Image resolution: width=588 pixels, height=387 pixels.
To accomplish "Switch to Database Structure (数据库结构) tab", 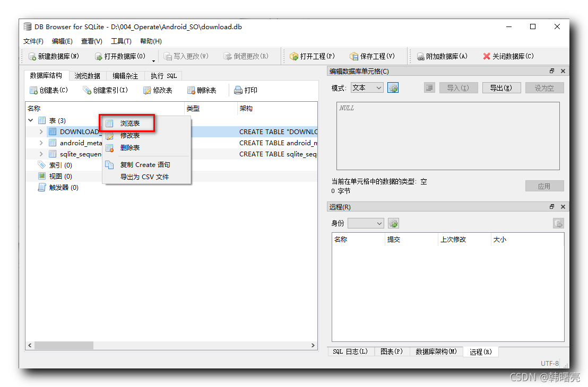I will pyautogui.click(x=46, y=75).
